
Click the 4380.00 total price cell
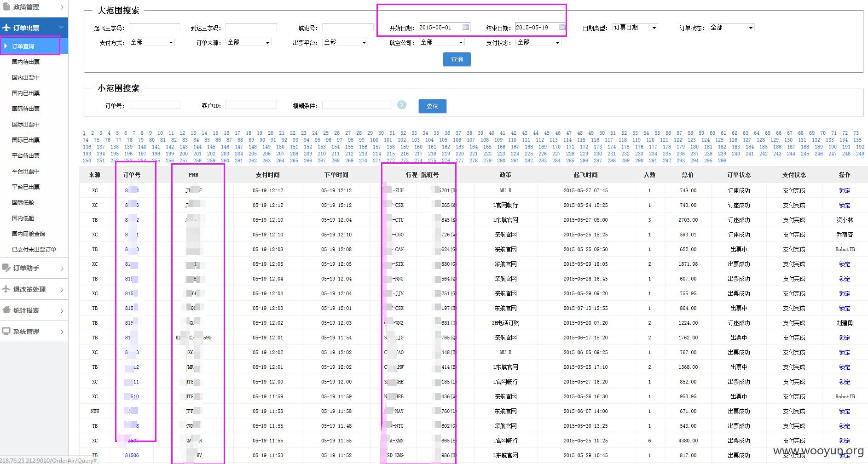688,441
